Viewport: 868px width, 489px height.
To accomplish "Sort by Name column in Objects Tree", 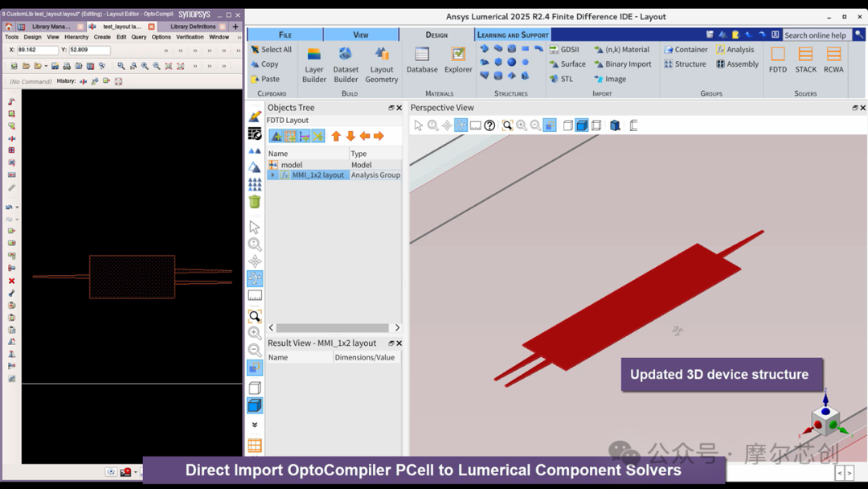I will pyautogui.click(x=308, y=154).
